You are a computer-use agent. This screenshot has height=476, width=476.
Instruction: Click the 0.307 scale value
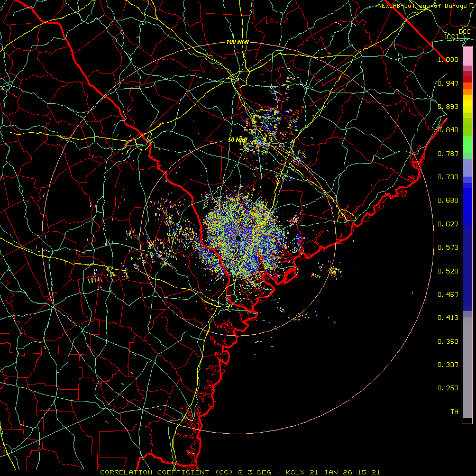[448, 365]
